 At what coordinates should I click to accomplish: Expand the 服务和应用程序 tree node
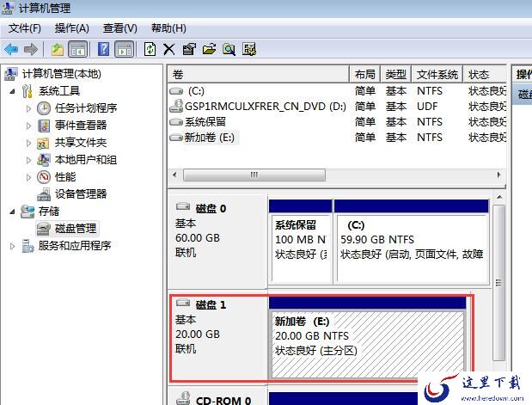12,246
